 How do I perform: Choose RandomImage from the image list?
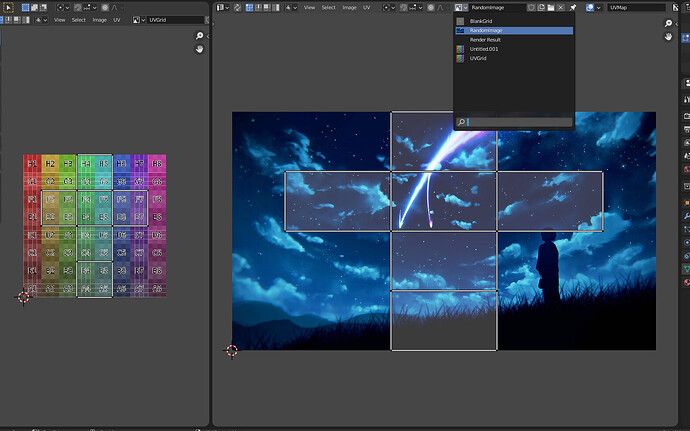tap(514, 30)
